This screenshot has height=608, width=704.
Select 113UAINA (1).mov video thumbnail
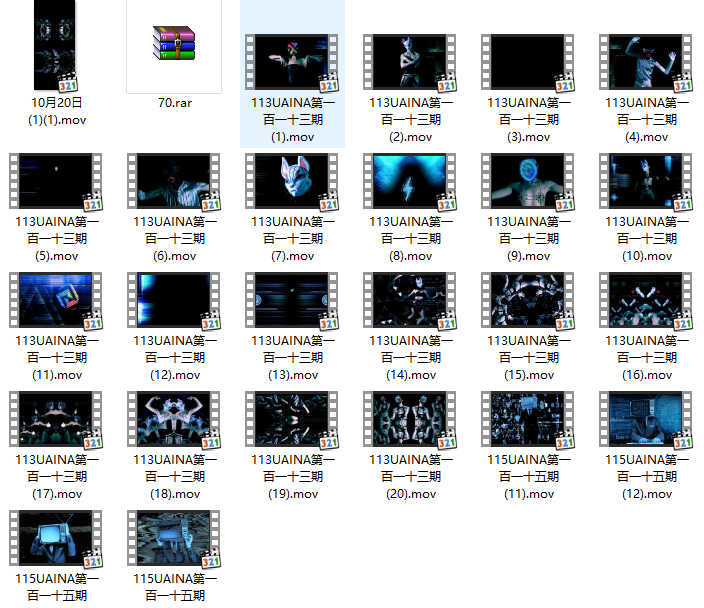(292, 62)
